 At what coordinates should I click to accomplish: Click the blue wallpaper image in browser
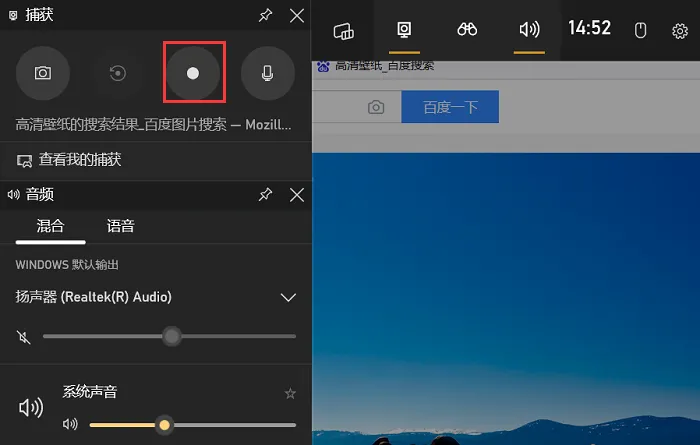click(x=506, y=298)
